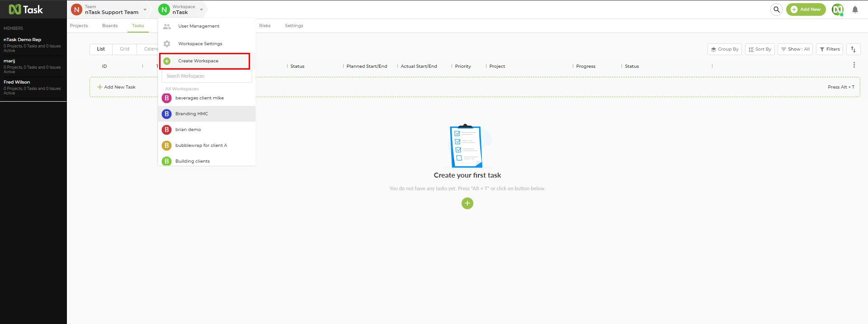This screenshot has height=324, width=868.
Task: Choose Create Workspace from the menu
Action: click(x=204, y=61)
